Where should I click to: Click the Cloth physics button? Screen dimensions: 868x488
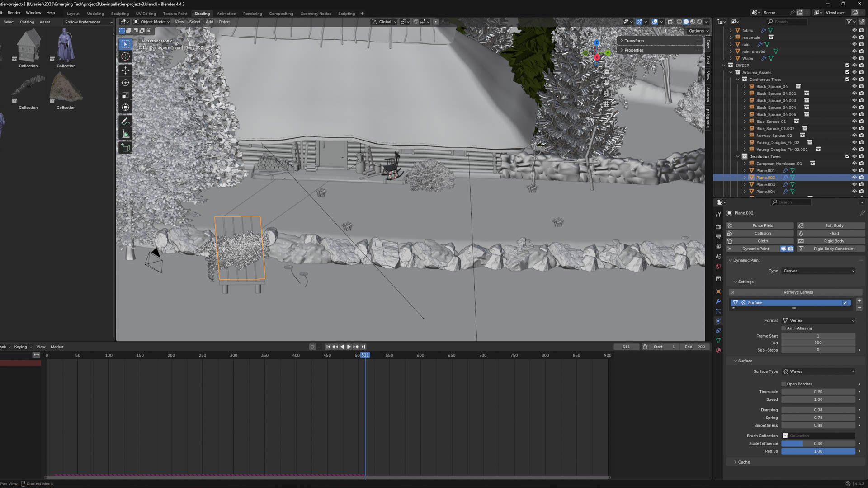point(763,241)
